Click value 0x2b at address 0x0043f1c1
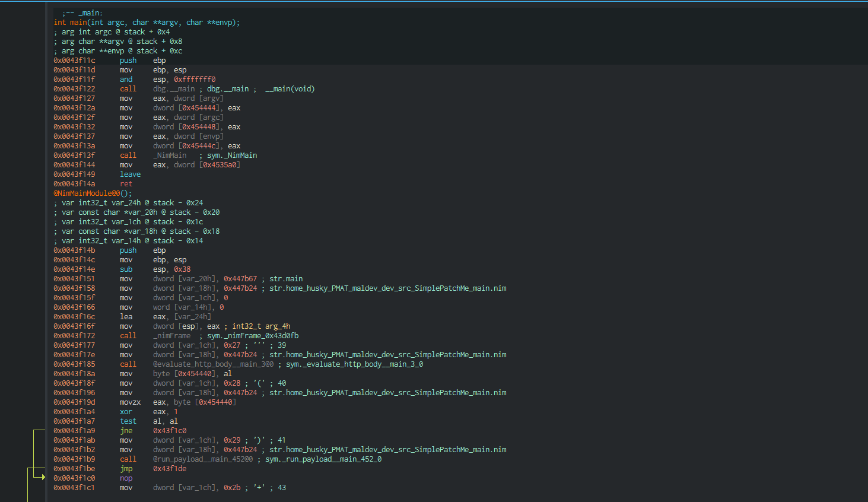The height and width of the screenshot is (502, 868). (232, 488)
